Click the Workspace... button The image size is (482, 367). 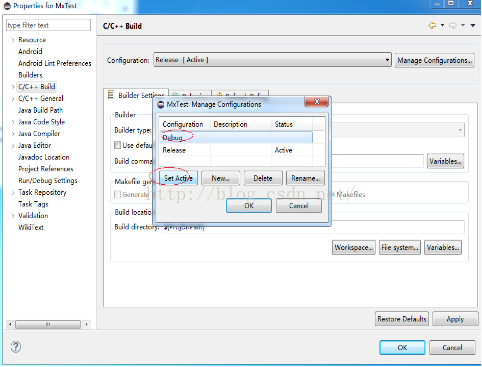click(354, 248)
